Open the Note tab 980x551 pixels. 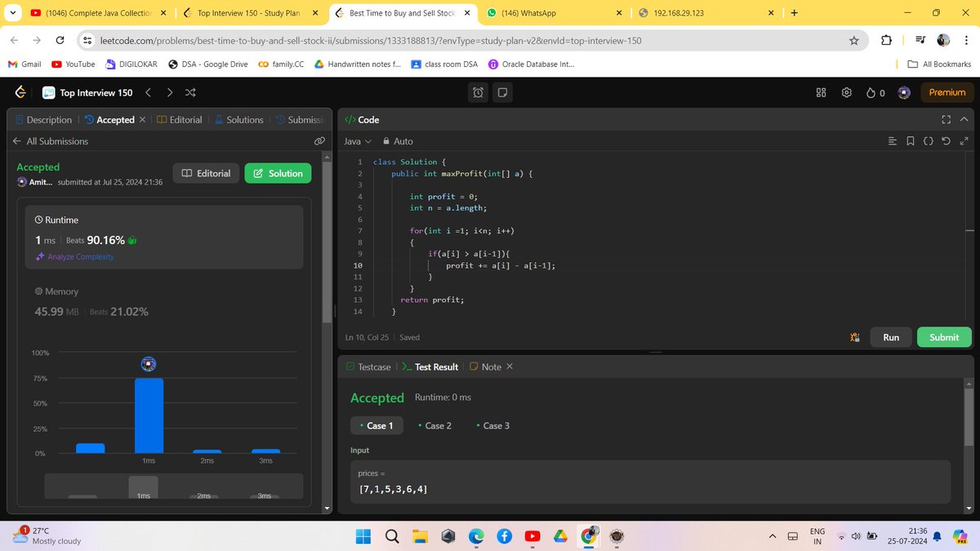(x=486, y=367)
